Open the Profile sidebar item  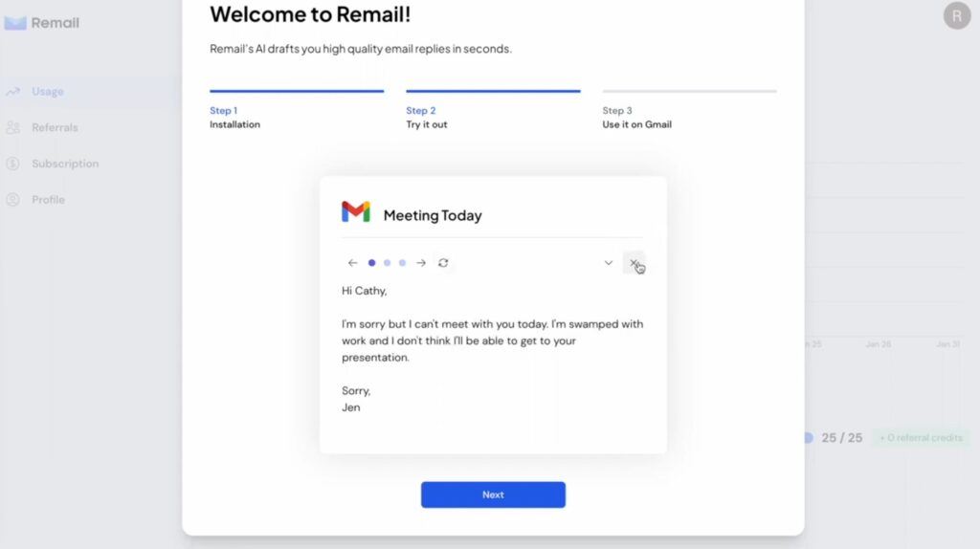(48, 200)
